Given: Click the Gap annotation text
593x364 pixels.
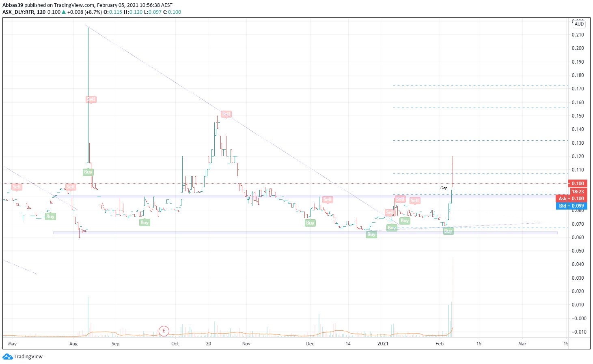Looking at the screenshot, I should [x=444, y=188].
